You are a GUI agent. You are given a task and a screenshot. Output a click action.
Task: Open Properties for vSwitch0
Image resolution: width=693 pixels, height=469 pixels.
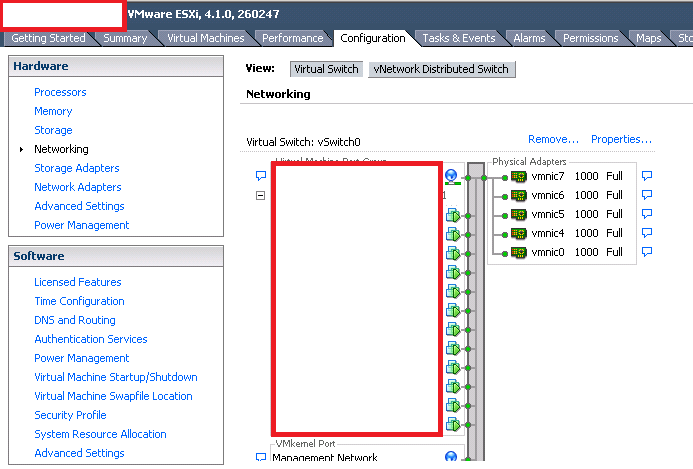pyautogui.click(x=621, y=140)
